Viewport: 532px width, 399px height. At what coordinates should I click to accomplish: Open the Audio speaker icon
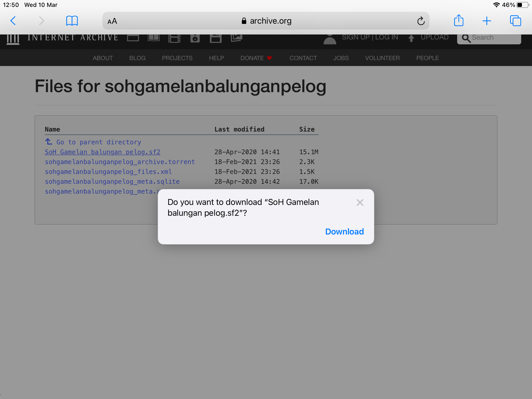pyautogui.click(x=195, y=38)
